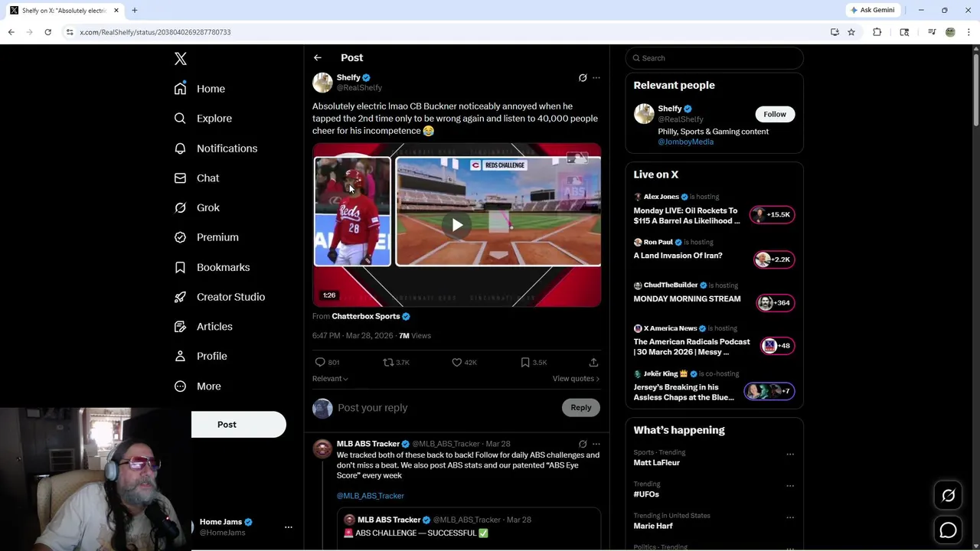Open the three-dot menu for Marie Harf trend
This screenshot has height=551, width=980.
pyautogui.click(x=790, y=517)
